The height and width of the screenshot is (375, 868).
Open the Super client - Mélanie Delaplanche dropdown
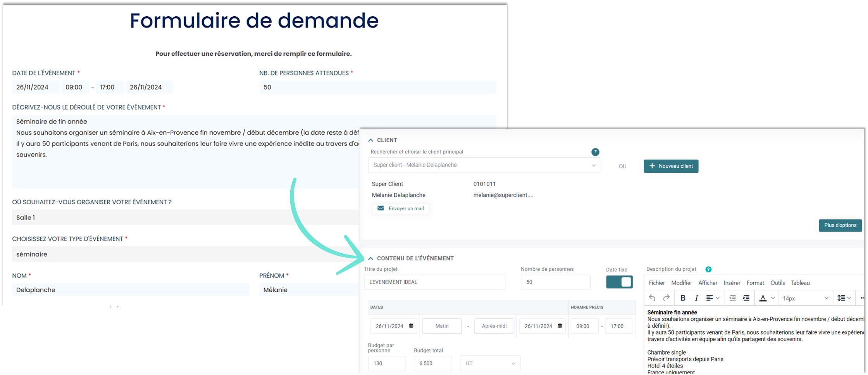(484, 165)
